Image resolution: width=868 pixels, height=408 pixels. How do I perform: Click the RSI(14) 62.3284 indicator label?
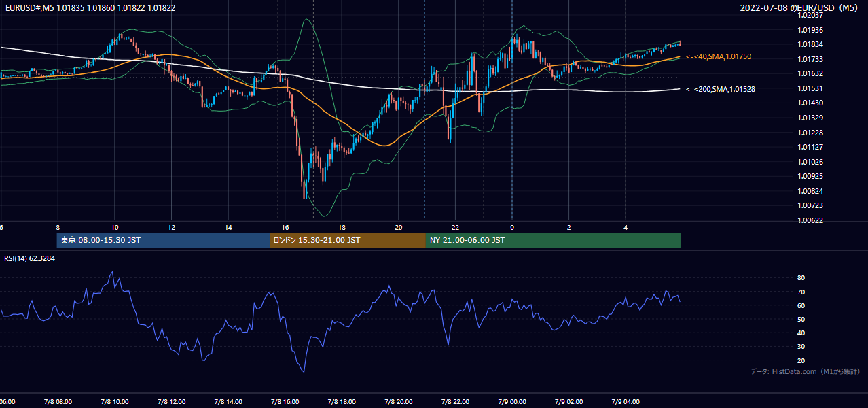tap(30, 258)
